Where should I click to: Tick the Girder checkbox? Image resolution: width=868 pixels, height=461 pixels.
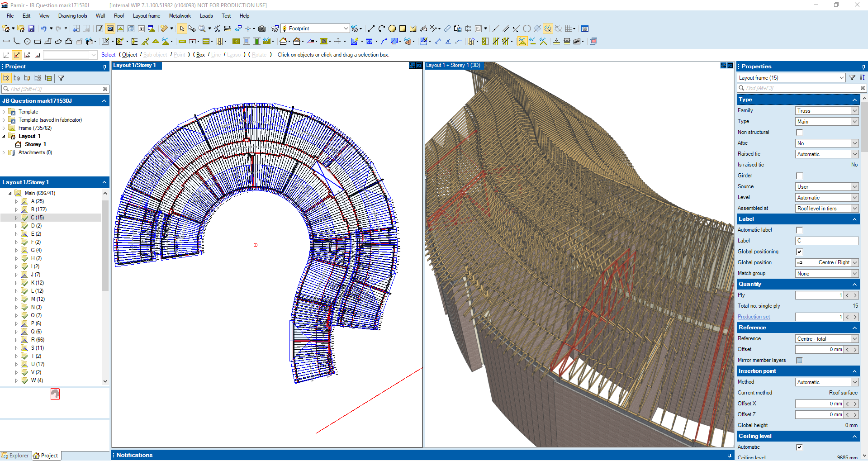(799, 176)
